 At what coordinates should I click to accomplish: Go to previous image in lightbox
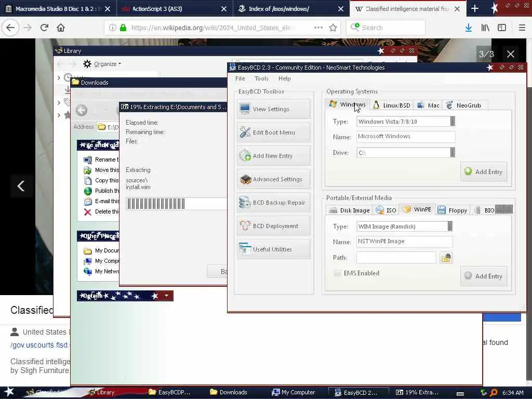21,185
